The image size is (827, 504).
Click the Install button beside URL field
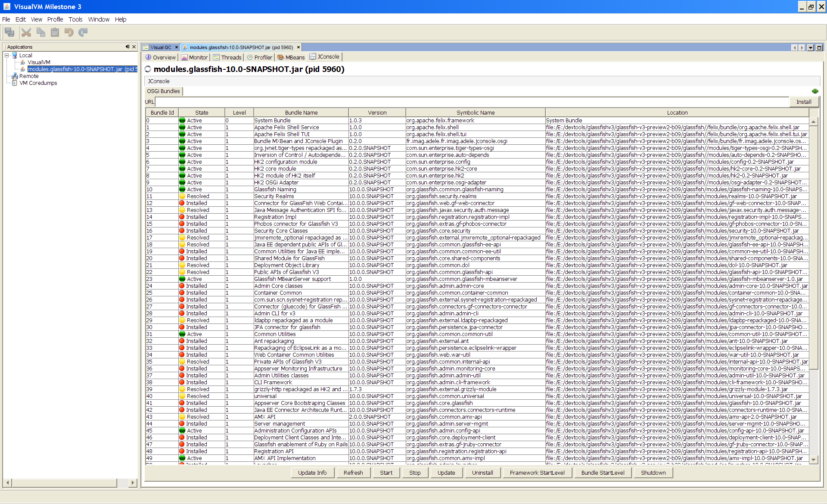click(x=803, y=102)
